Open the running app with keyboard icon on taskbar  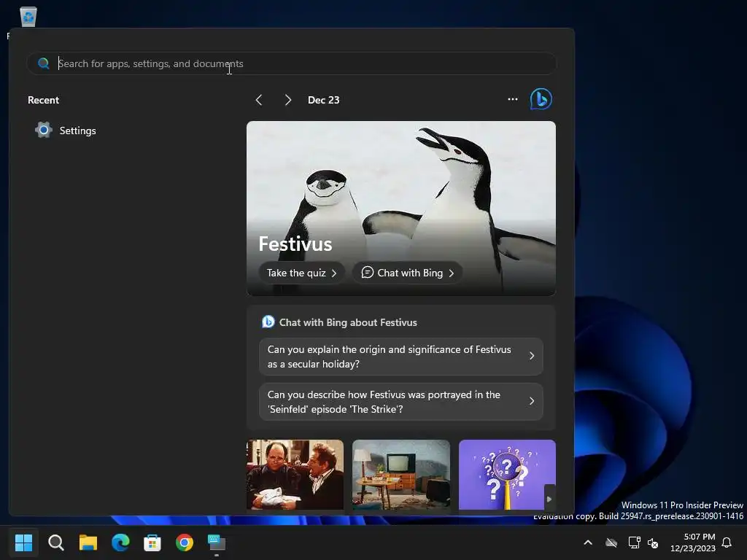coord(216,542)
